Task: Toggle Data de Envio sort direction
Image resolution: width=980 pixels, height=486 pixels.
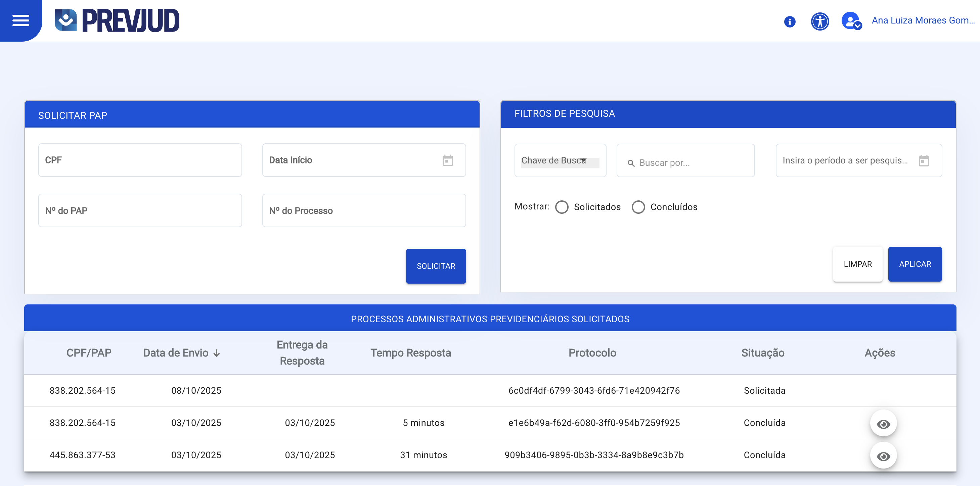Action: pyautogui.click(x=217, y=353)
